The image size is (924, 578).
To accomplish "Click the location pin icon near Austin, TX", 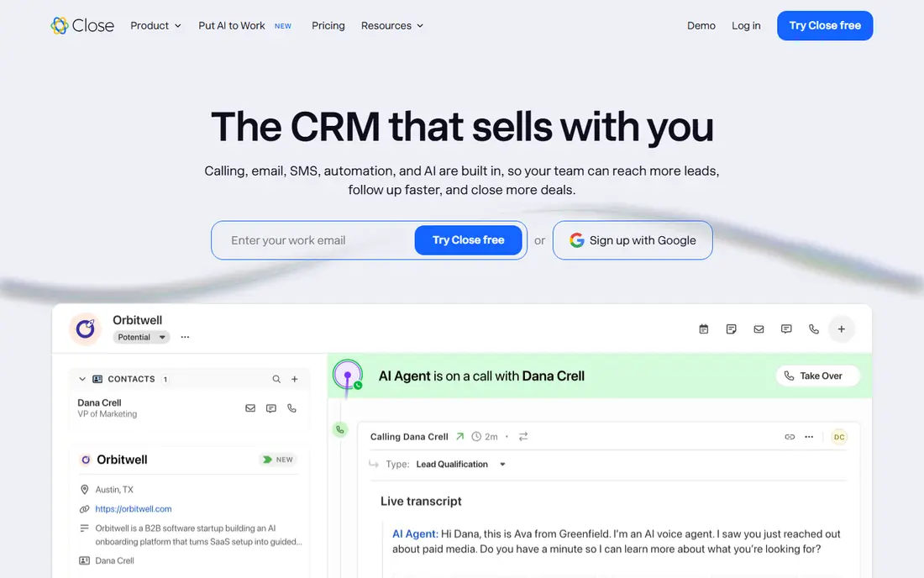I will point(84,490).
